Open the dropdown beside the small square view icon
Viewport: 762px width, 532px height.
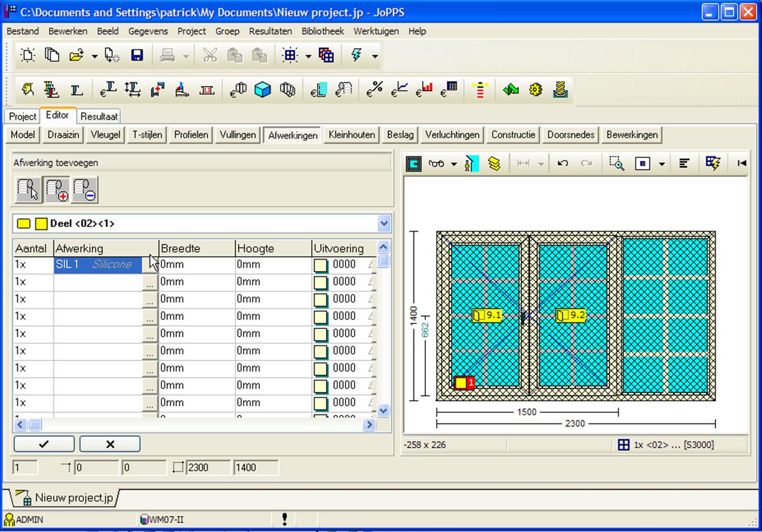point(661,164)
